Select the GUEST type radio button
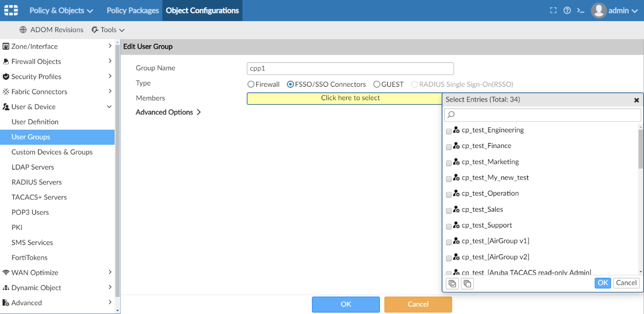This screenshot has width=644, height=314. (377, 85)
